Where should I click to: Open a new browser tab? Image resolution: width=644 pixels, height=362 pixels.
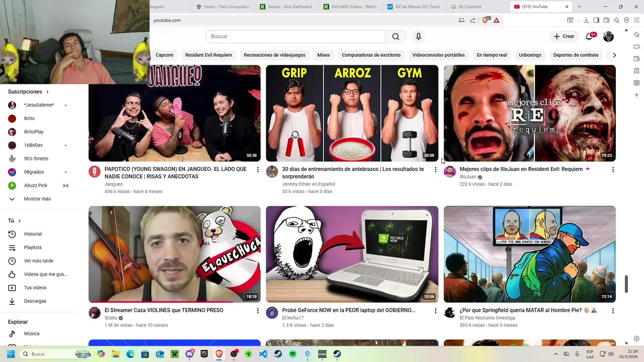(579, 7)
